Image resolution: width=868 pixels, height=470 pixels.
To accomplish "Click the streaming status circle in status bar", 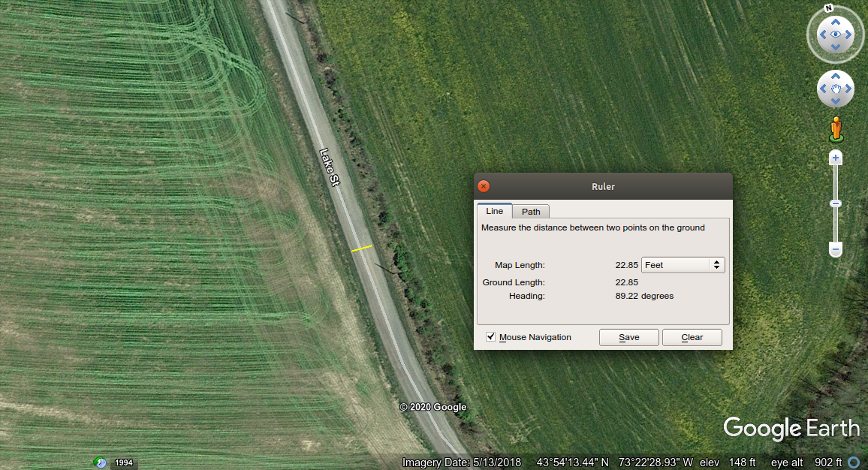I will [x=854, y=462].
